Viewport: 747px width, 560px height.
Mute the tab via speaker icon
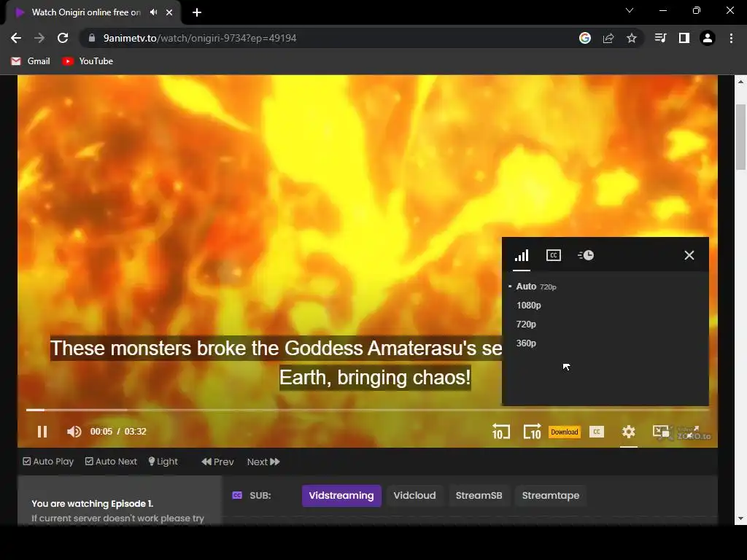pos(153,12)
